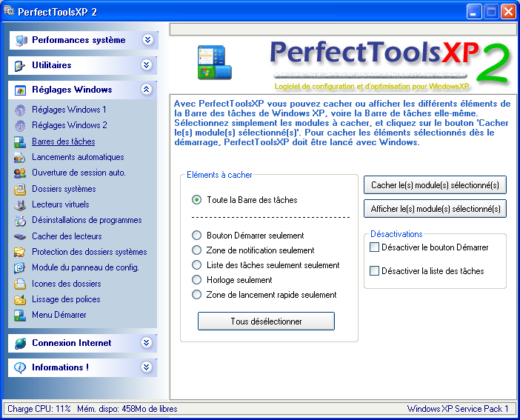Click the Menu Démarrer icon

pos(20,315)
